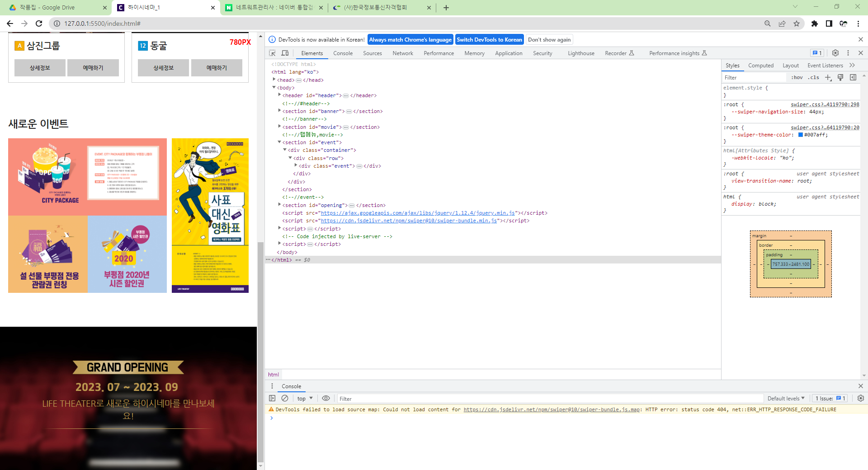Clear the console icon

285,398
